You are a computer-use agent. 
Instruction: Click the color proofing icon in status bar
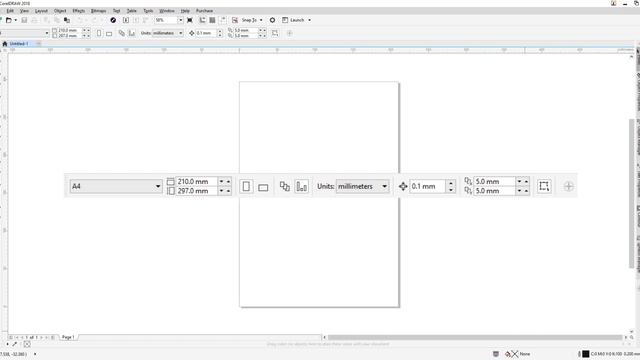(496, 354)
